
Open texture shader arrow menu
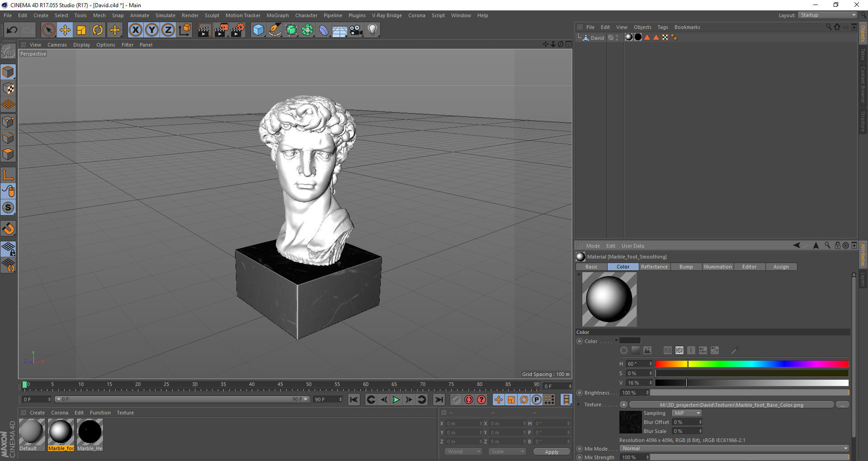tap(623, 405)
